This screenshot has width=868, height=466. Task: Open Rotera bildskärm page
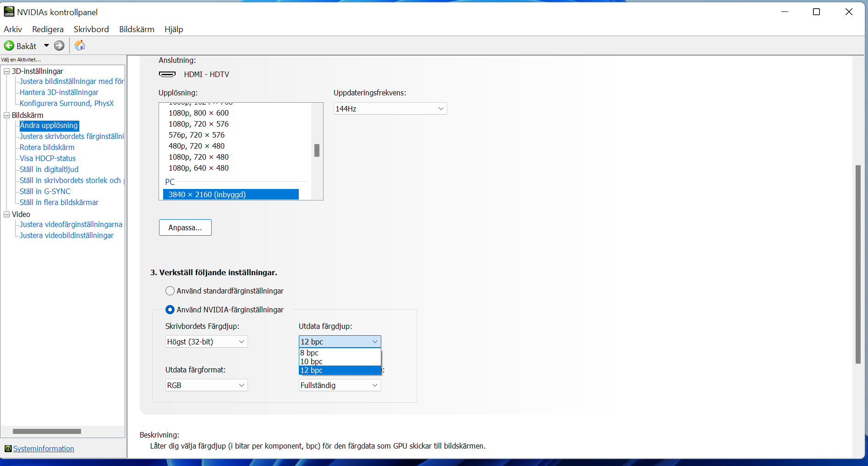47,147
